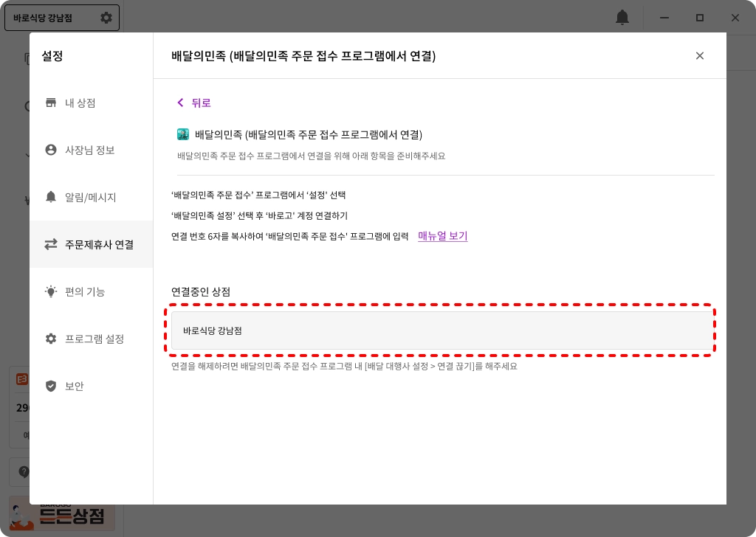Open the 내 상점 settings section

click(91, 103)
